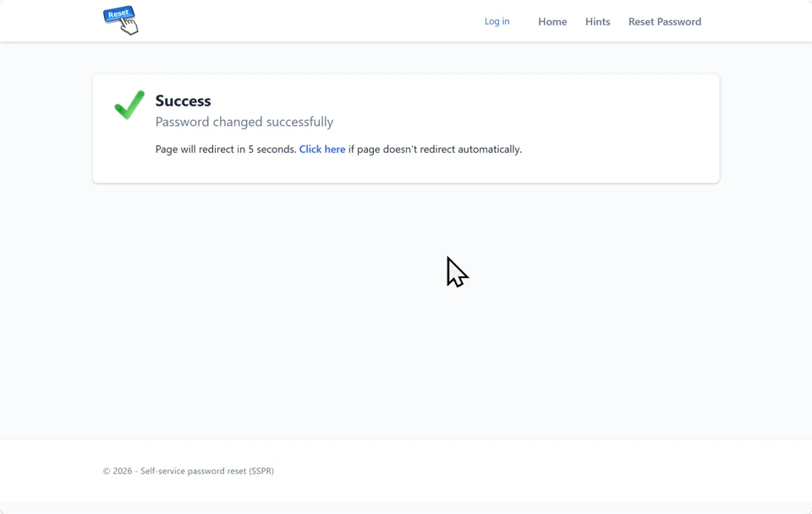This screenshot has height=514, width=812.
Task: Click the SSPR copyright footer text
Action: tap(189, 471)
